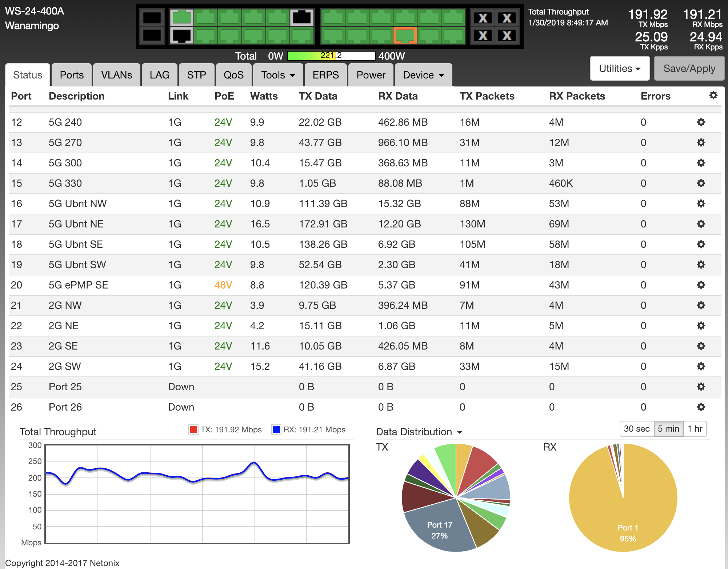Expand the Tools tab dropdown
The height and width of the screenshot is (569, 728).
pyautogui.click(x=278, y=75)
